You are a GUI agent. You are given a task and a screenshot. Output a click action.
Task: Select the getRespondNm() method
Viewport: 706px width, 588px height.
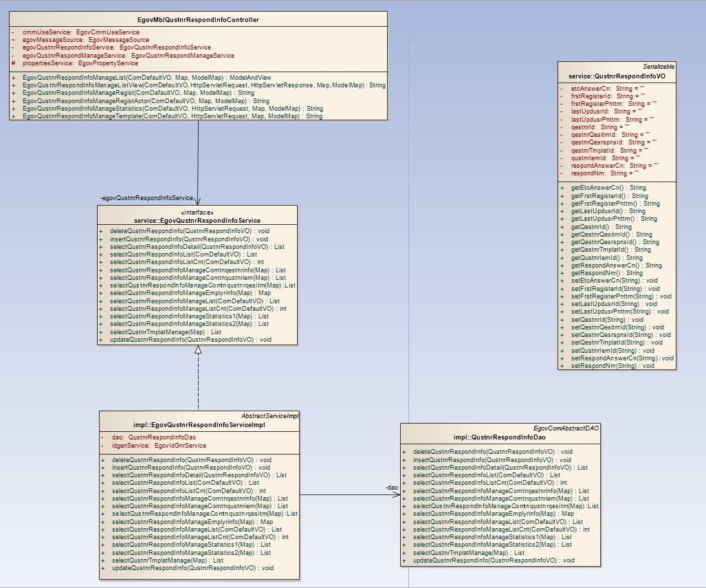tap(597, 273)
